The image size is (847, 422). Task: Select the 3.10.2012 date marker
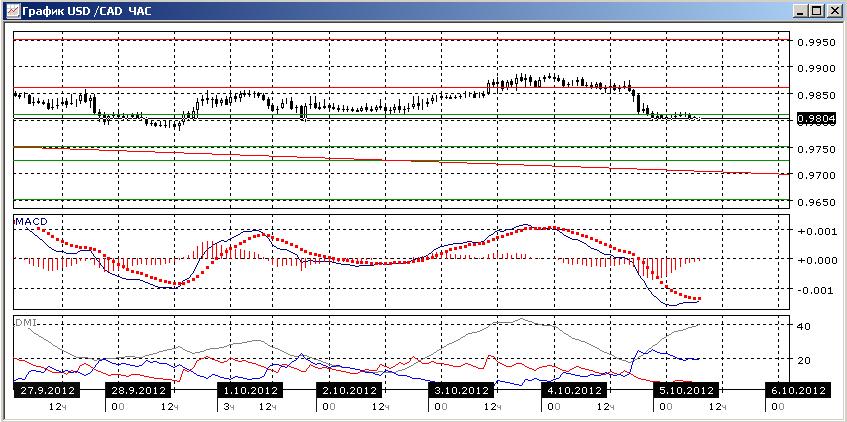pos(461,390)
